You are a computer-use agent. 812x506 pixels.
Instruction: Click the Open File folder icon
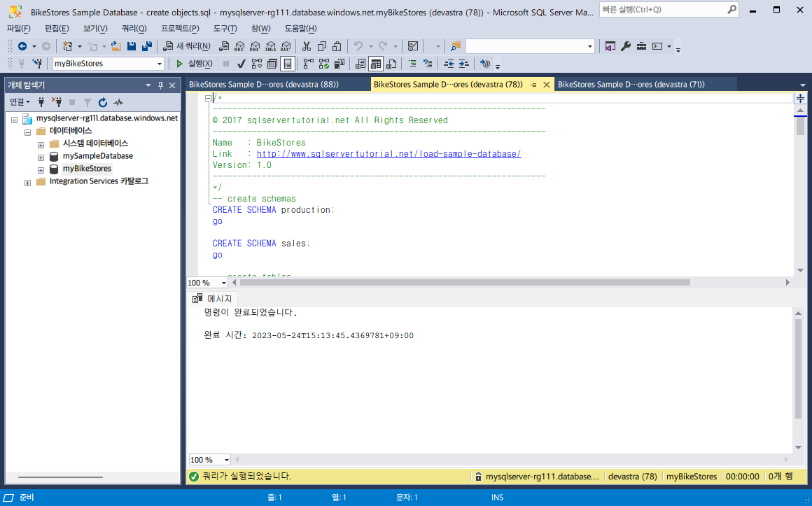116,47
